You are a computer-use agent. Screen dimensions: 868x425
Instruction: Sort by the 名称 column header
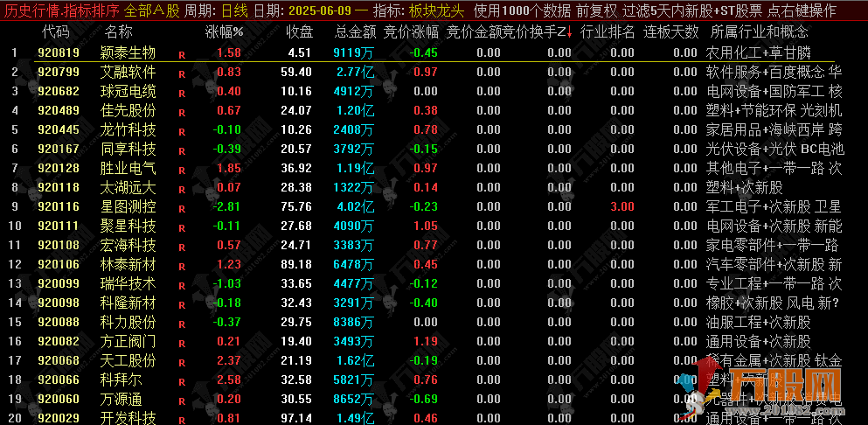click(x=119, y=32)
